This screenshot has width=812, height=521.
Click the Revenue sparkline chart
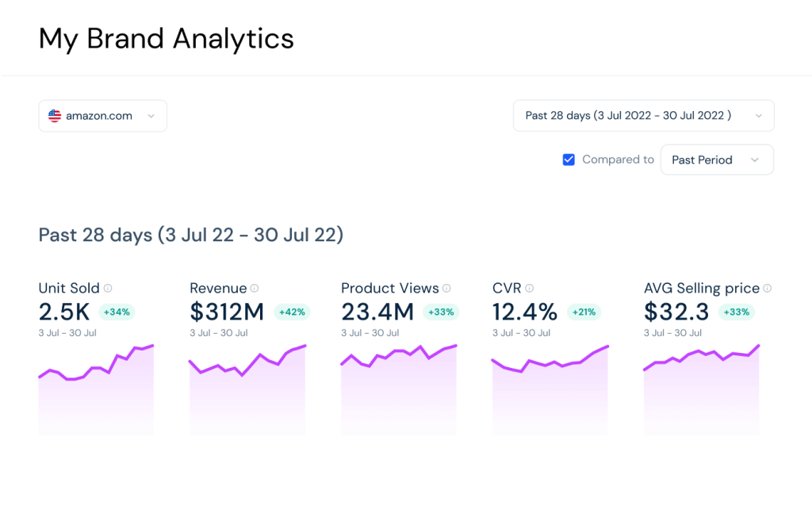click(247, 389)
